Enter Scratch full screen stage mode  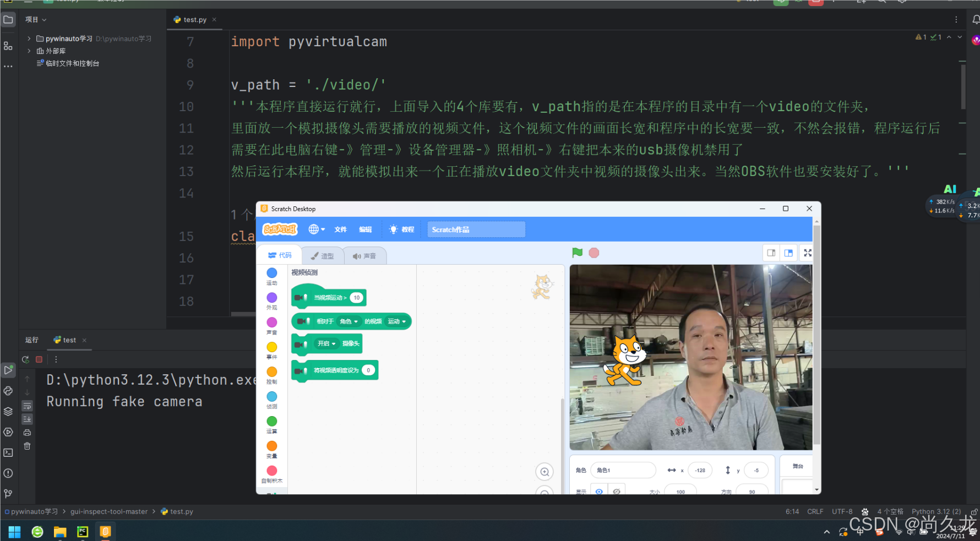click(x=808, y=253)
